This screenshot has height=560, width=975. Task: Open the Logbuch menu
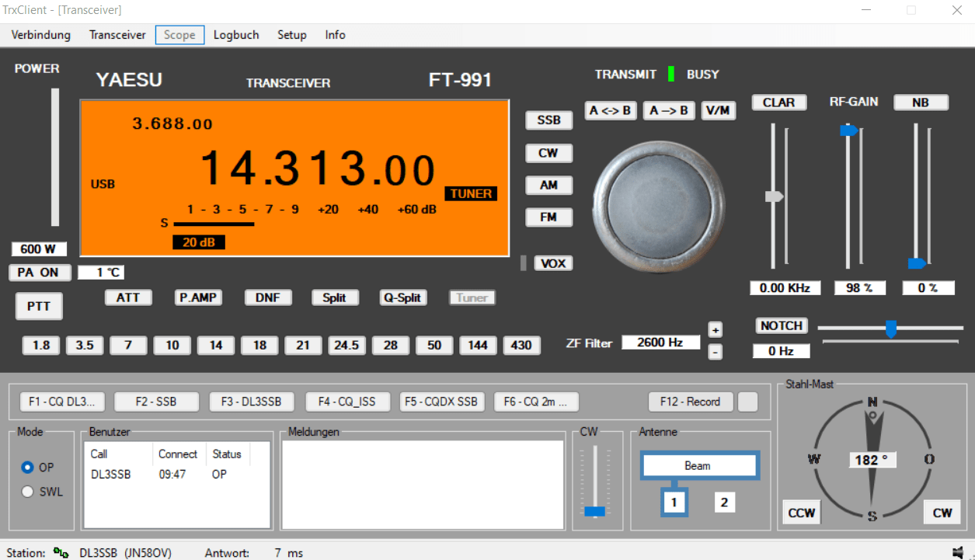(236, 35)
